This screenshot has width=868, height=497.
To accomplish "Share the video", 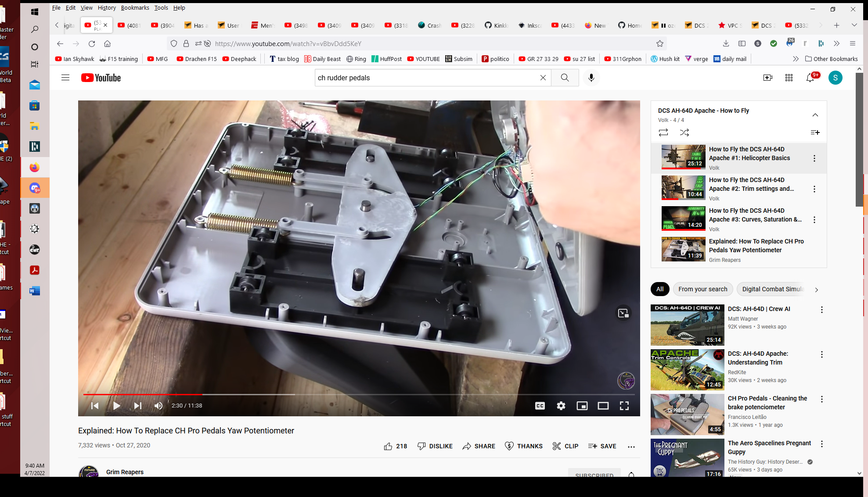I will (x=479, y=446).
